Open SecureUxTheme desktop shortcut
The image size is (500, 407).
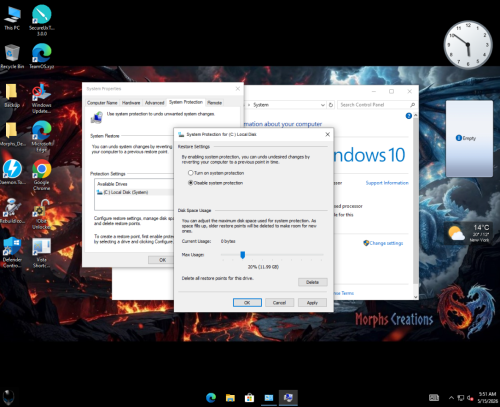42,20
